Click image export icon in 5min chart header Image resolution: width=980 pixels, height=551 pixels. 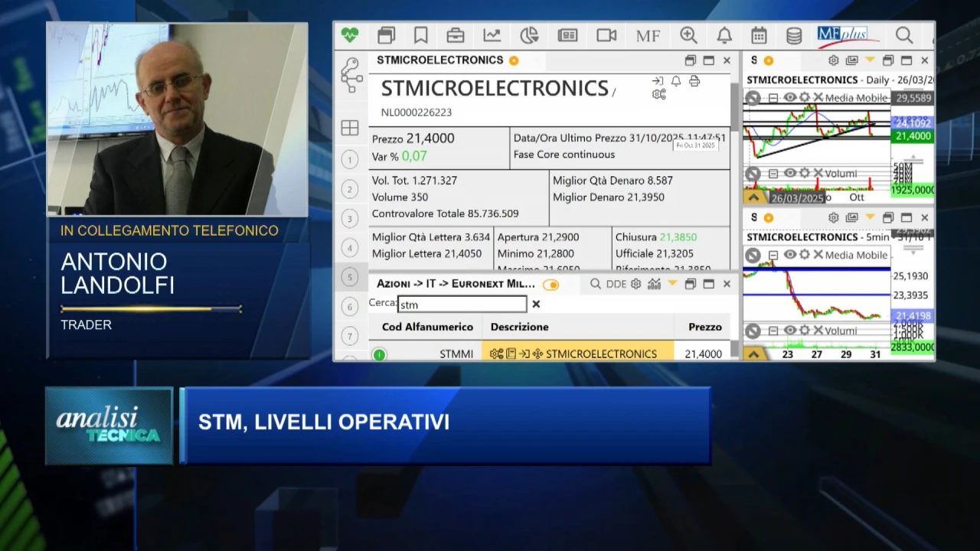click(851, 217)
